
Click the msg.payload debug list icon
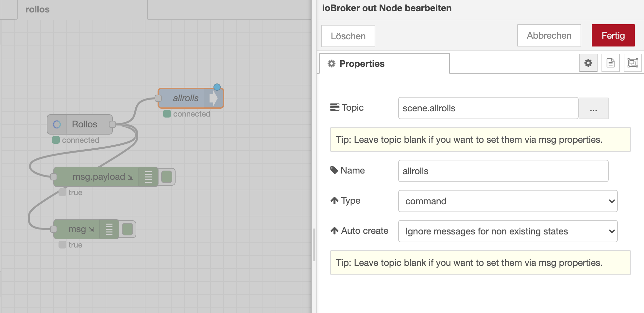(148, 177)
